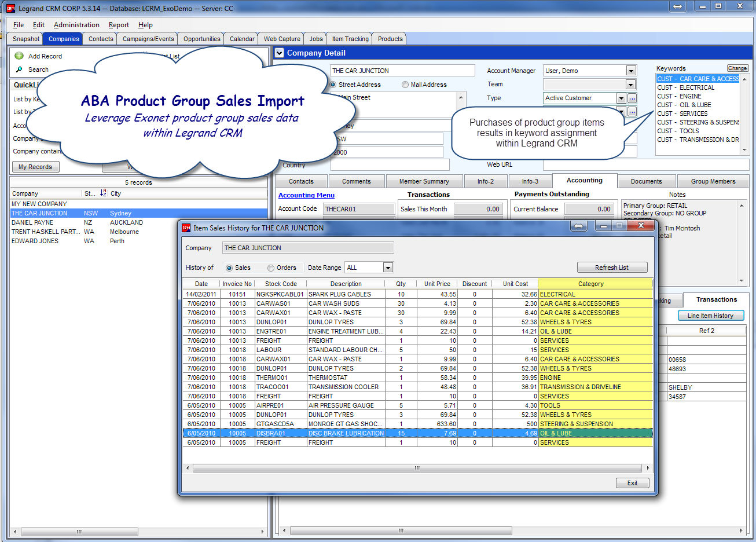Click the Transactions tab
The height and width of the screenshot is (542, 756).
(x=717, y=299)
